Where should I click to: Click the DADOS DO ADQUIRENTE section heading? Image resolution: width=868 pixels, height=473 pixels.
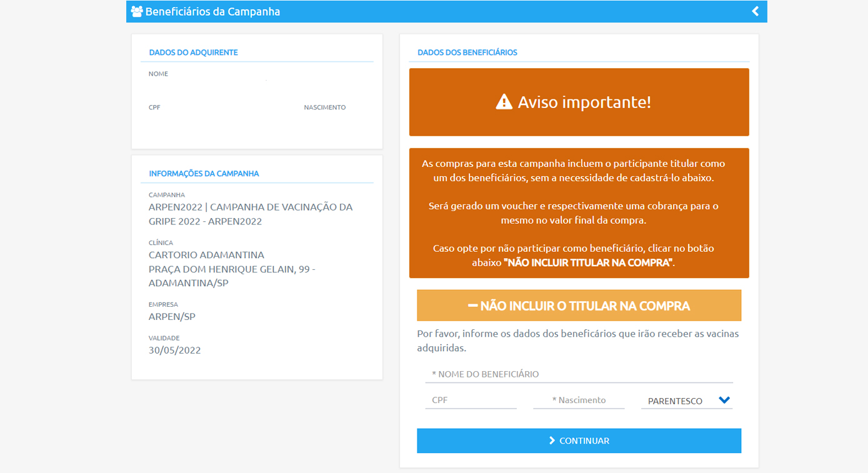click(193, 52)
